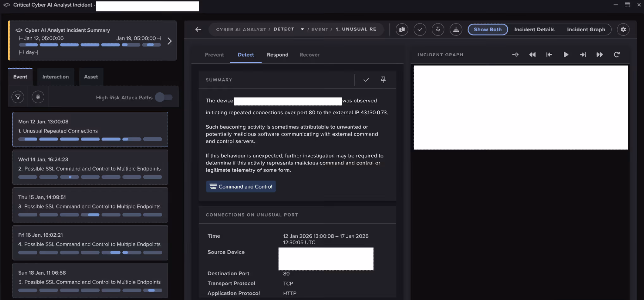Select Thu 15 Jan SSL Command event

tap(90, 205)
